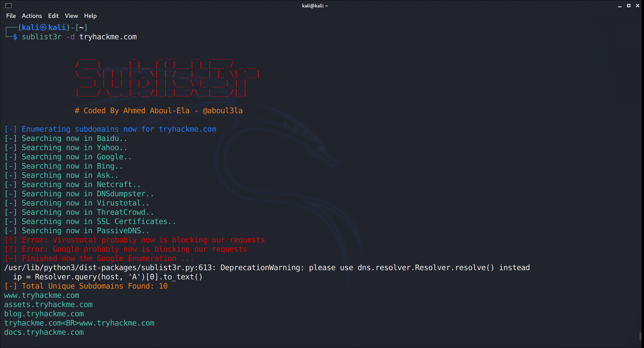Screen dimensions: 644x348
Task: Click the DeprecationWarning message text
Action: tap(267, 267)
